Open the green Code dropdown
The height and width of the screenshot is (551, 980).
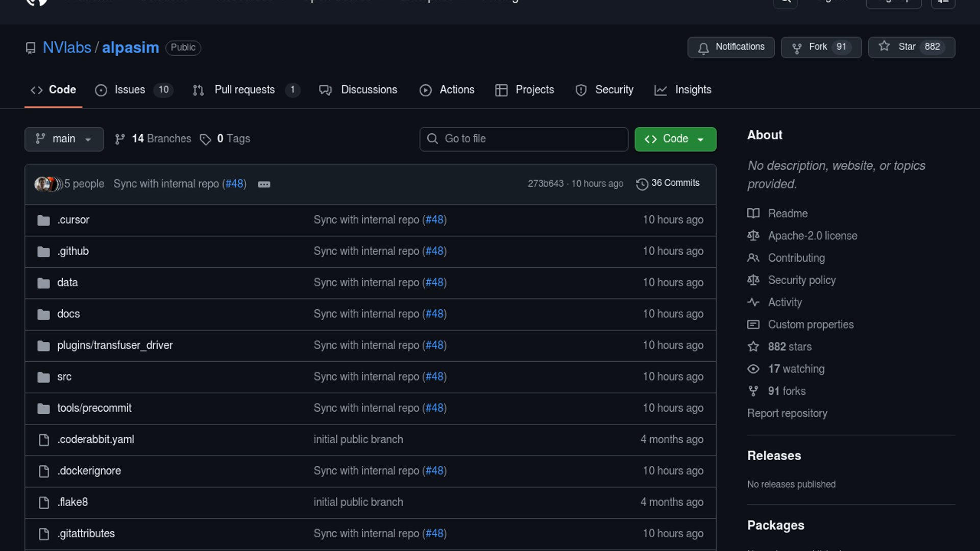675,139
